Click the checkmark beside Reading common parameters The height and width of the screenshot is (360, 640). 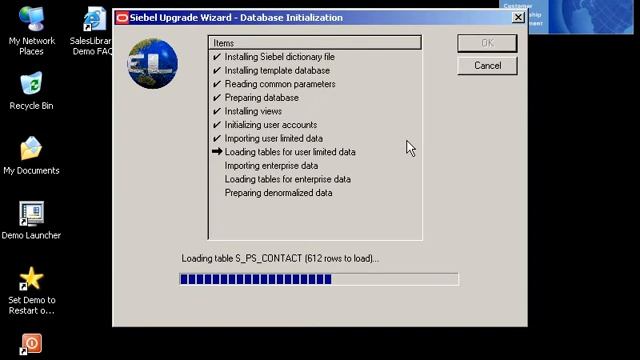point(217,84)
